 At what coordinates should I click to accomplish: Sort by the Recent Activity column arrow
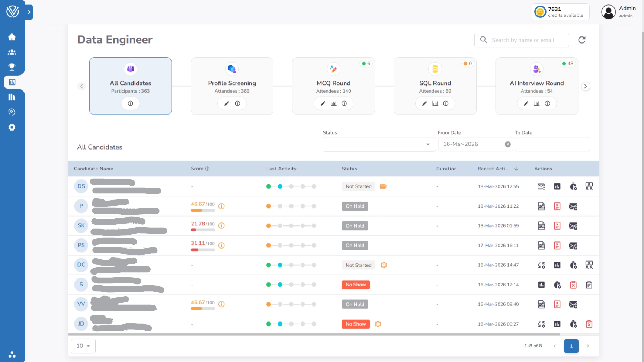516,169
